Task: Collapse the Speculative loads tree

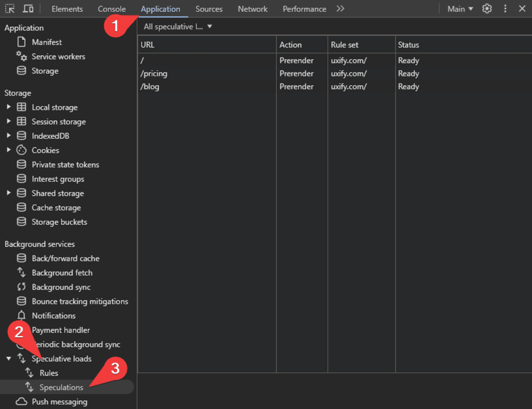Action: [x=9, y=359]
